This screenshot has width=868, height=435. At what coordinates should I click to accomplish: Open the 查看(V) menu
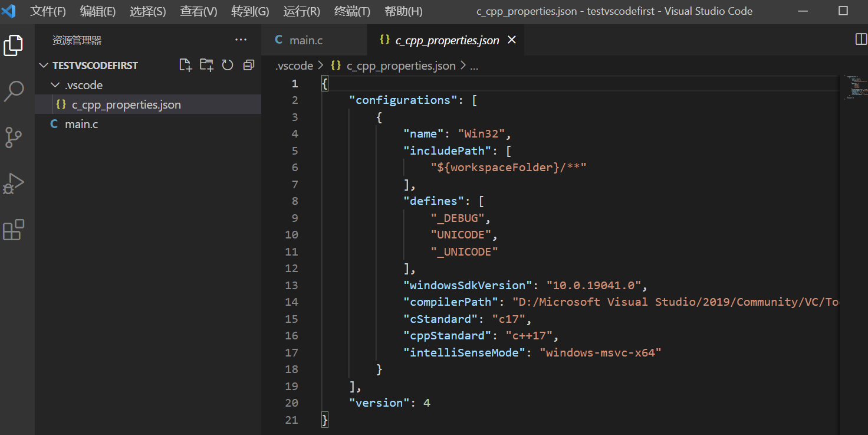(199, 11)
